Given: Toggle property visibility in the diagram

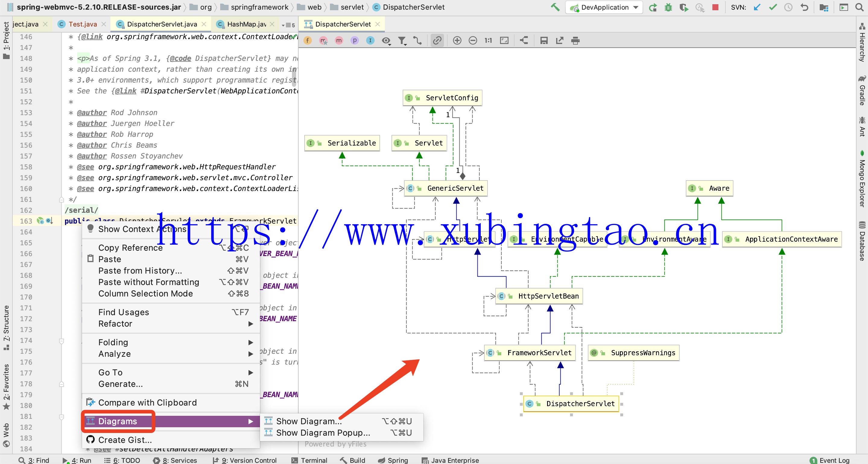Looking at the screenshot, I should [354, 40].
